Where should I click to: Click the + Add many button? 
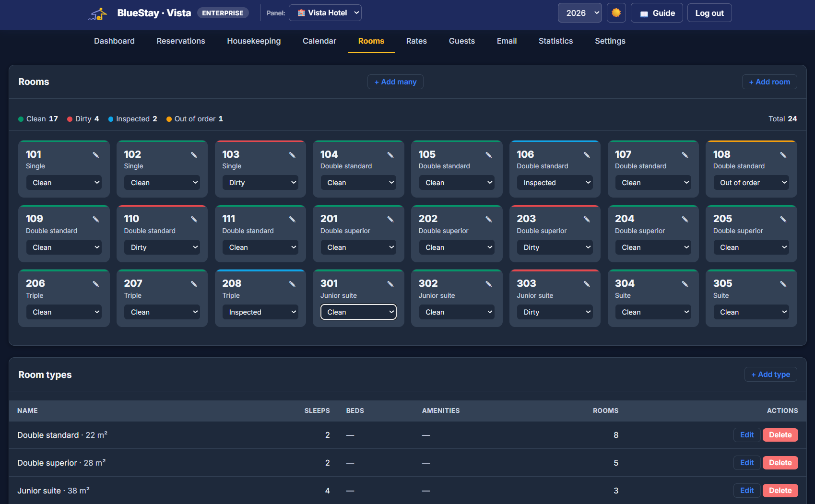point(395,82)
